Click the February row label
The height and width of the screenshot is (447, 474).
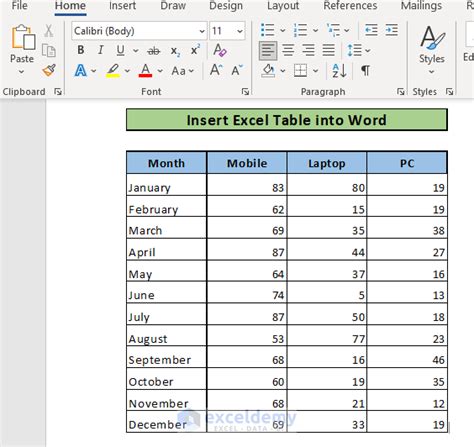(153, 210)
